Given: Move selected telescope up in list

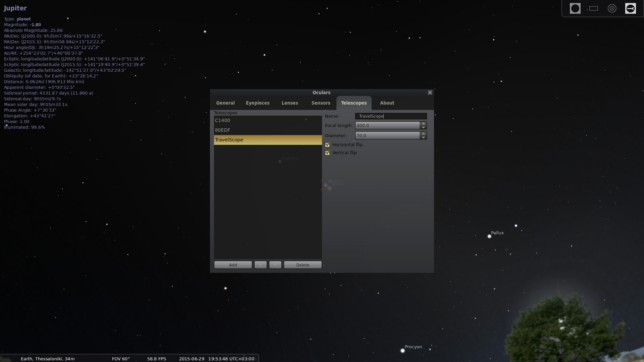Looking at the screenshot, I should pos(260,265).
